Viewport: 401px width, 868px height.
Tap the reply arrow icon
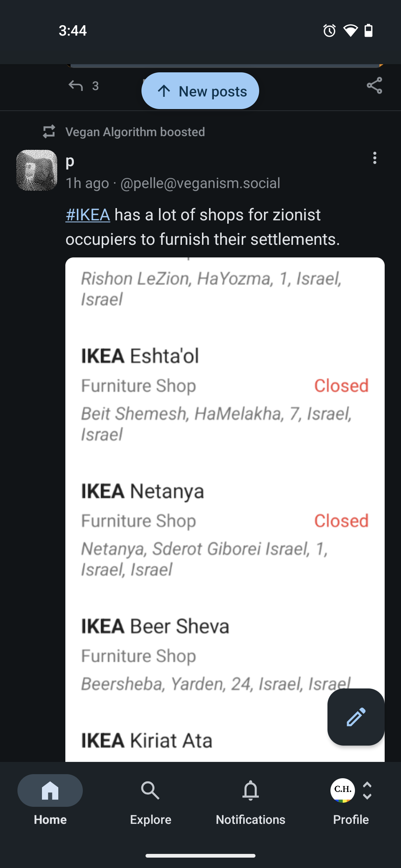click(x=76, y=86)
